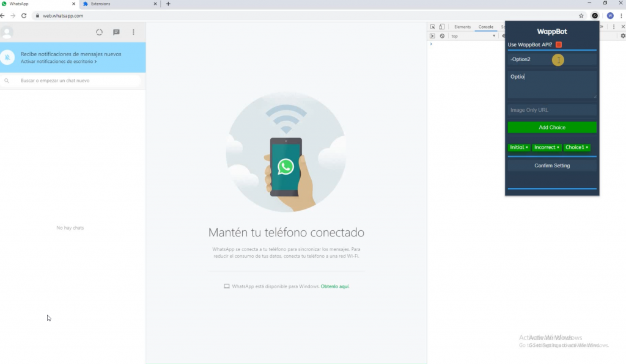The width and height of the screenshot is (626, 364).
Task: Toggle the device toolbar in DevTools
Action: [x=441, y=26]
